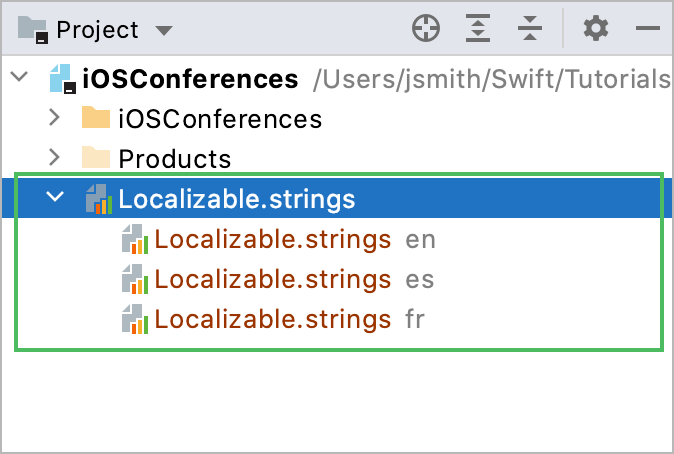The image size is (674, 454).
Task: Click the project path /Users/jsmith/Swift/Tutorials
Action: (492, 79)
